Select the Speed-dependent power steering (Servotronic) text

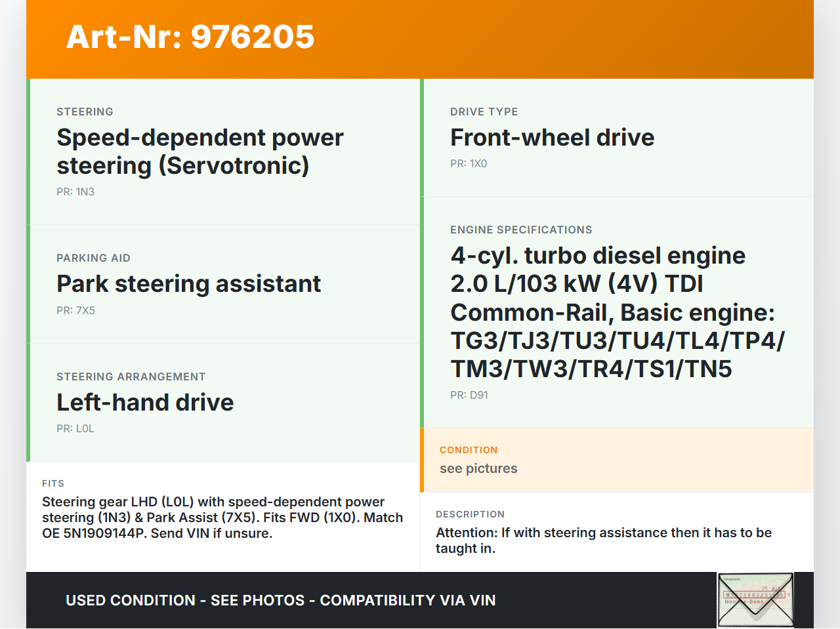click(x=199, y=152)
